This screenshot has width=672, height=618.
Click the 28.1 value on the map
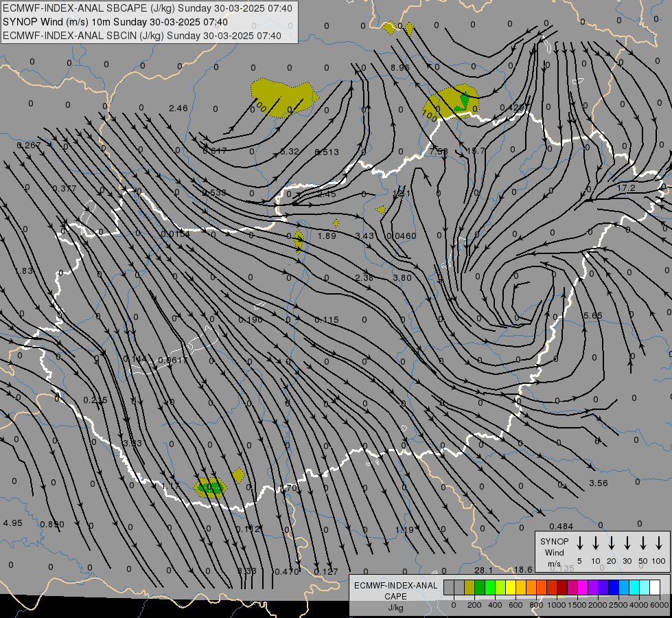pyautogui.click(x=483, y=570)
